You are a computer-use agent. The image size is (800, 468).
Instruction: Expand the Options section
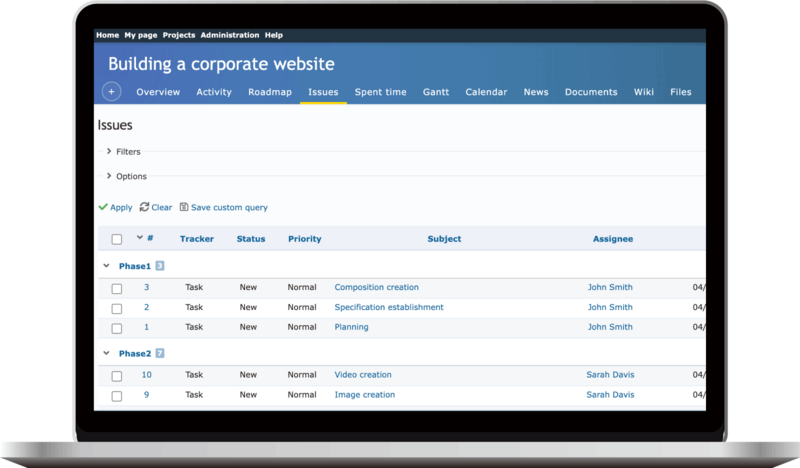click(x=109, y=176)
